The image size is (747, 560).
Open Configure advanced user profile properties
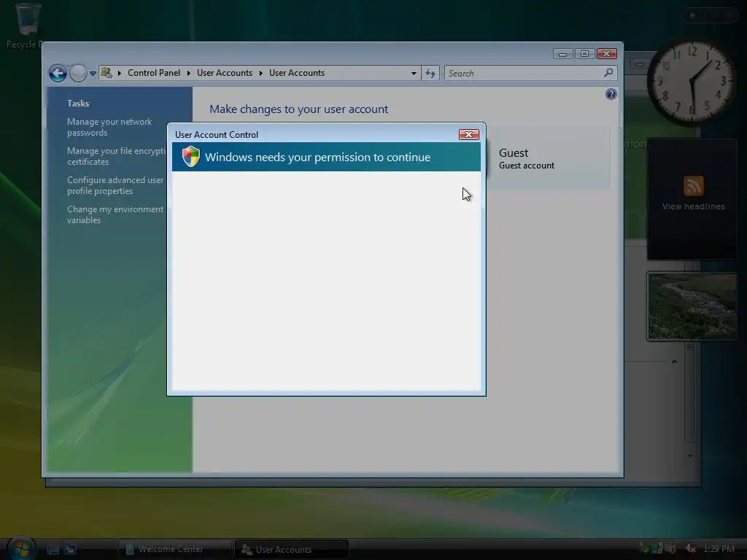click(115, 185)
